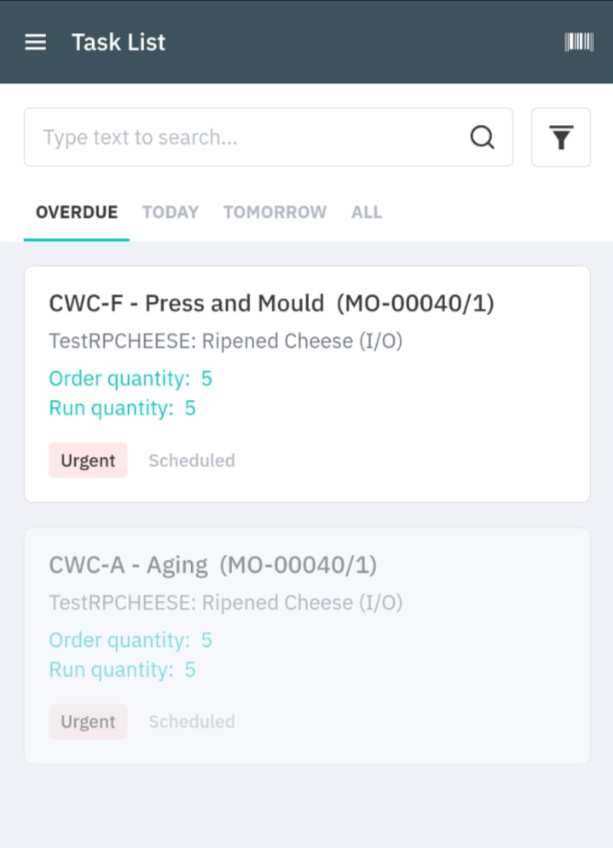The height and width of the screenshot is (848, 613).
Task: Open the CWC-A Aging task card
Action: click(x=307, y=646)
